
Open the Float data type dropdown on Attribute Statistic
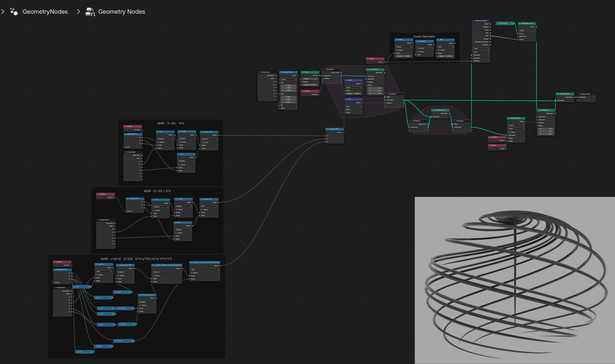point(481,48)
